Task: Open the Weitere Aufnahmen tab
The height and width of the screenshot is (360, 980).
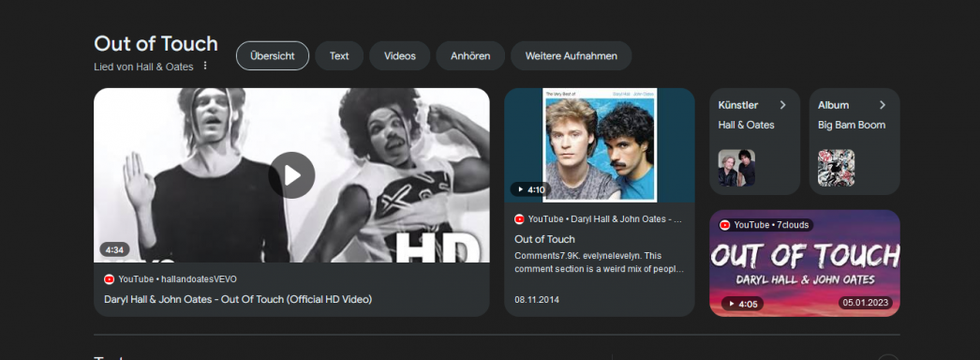Action: [x=572, y=55]
